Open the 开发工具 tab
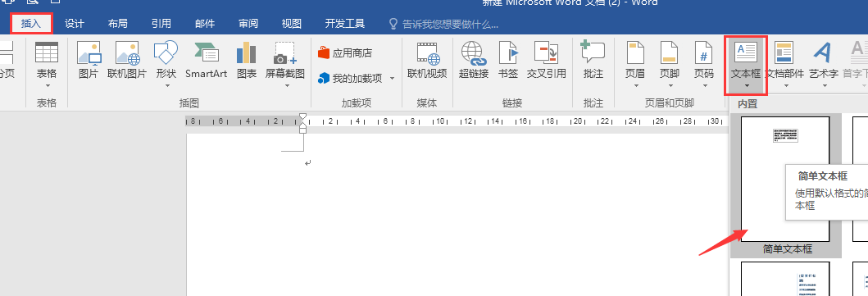This screenshot has width=868, height=296. click(x=345, y=23)
